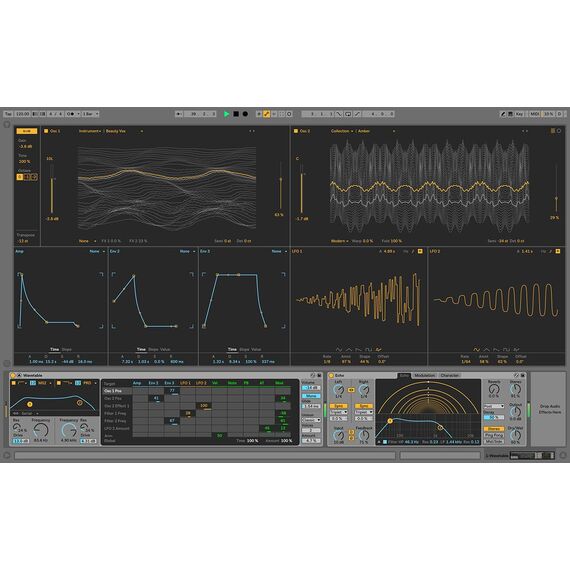
Task: Toggle the Osc 1 on/off square
Action: (46, 131)
